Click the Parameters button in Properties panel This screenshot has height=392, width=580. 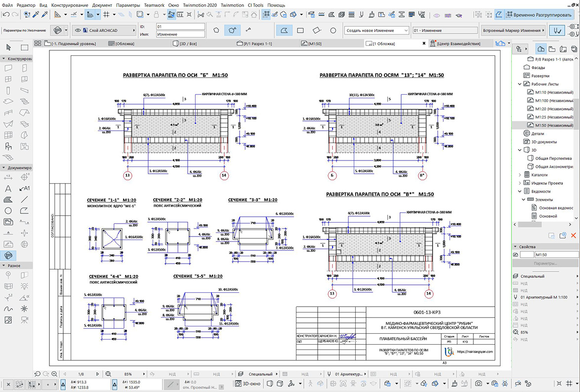pyautogui.click(x=545, y=263)
